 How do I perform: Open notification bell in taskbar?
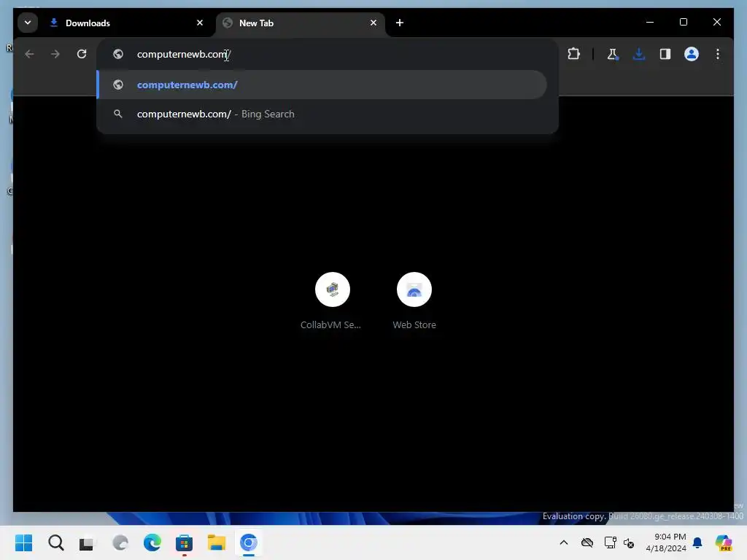tap(697, 542)
